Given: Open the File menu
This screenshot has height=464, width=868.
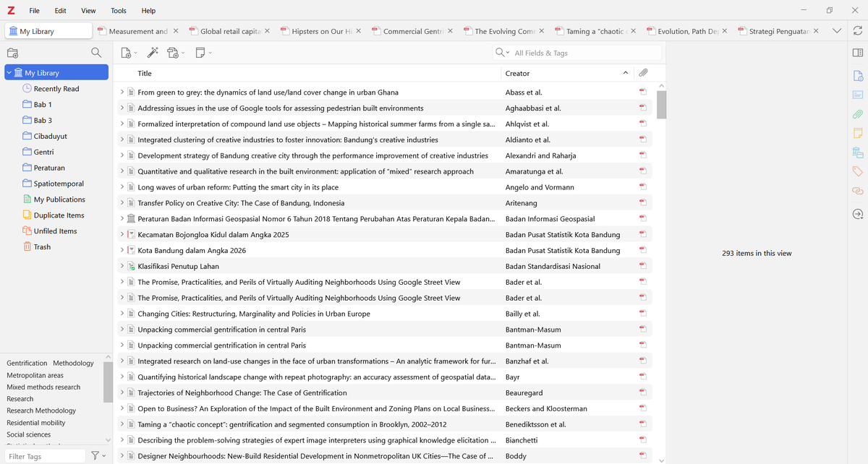Looking at the screenshot, I should [x=35, y=11].
